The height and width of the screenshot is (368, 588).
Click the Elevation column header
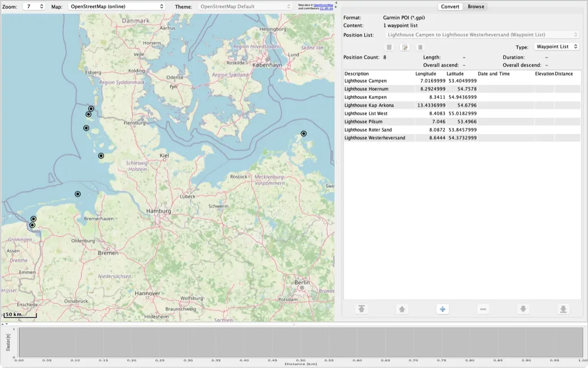(x=544, y=74)
